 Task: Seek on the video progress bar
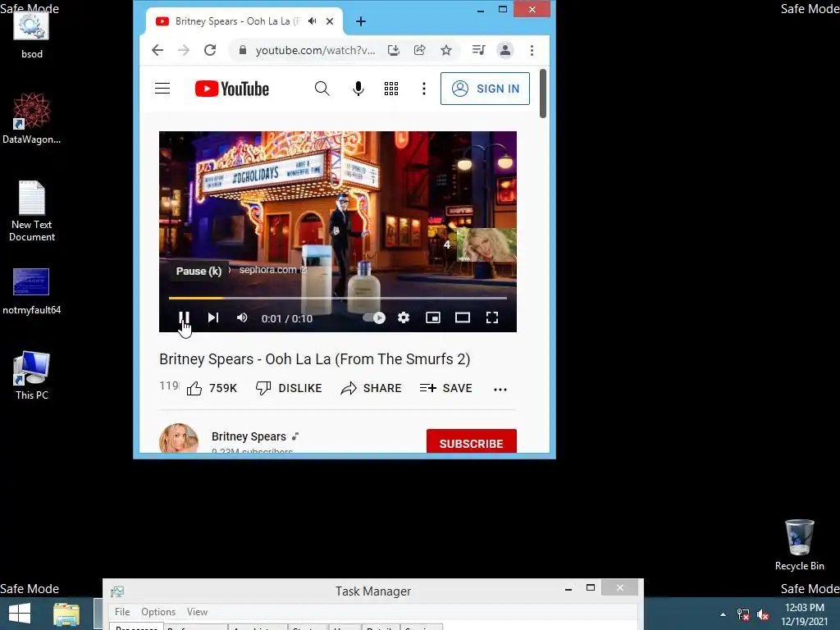(x=337, y=298)
